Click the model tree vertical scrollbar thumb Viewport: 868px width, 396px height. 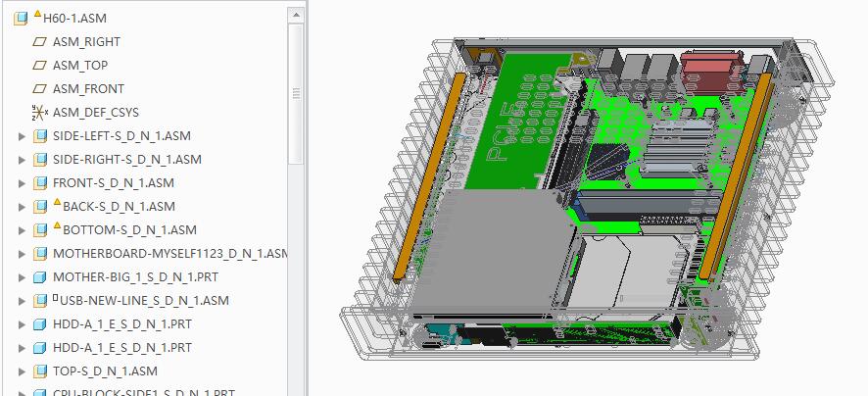pos(296,93)
